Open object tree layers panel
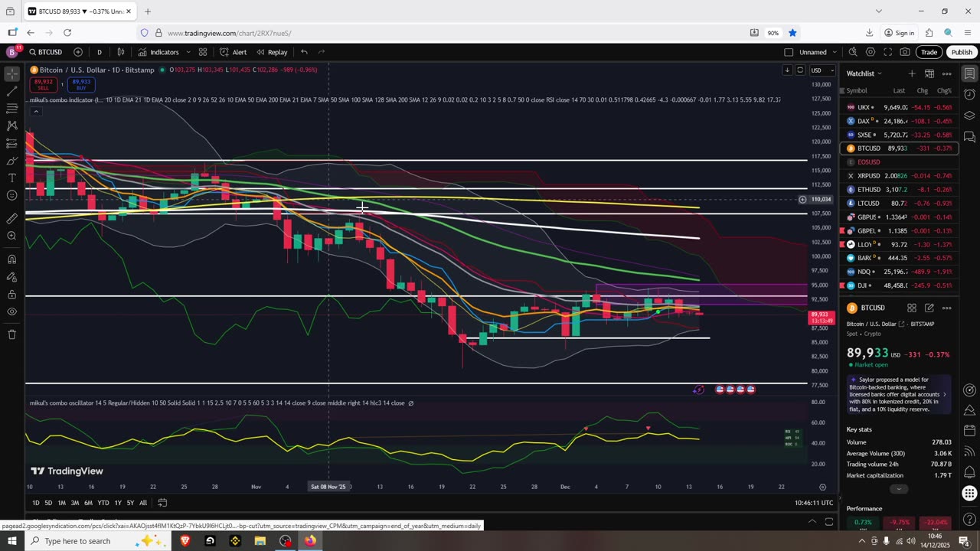The image size is (980, 551). pos(969,116)
